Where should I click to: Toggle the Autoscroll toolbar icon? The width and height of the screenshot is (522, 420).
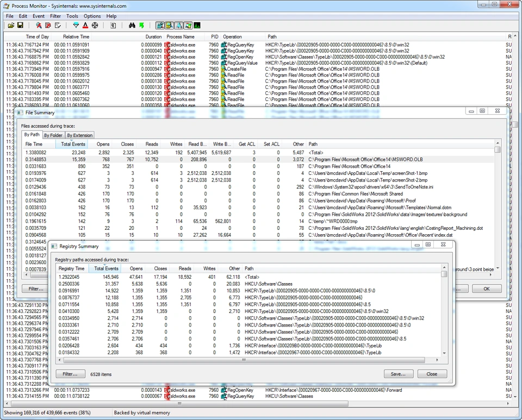(48, 26)
